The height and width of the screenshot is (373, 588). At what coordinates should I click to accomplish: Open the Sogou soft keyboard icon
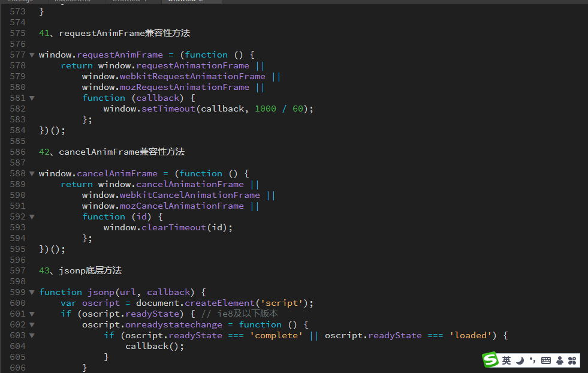coord(545,360)
